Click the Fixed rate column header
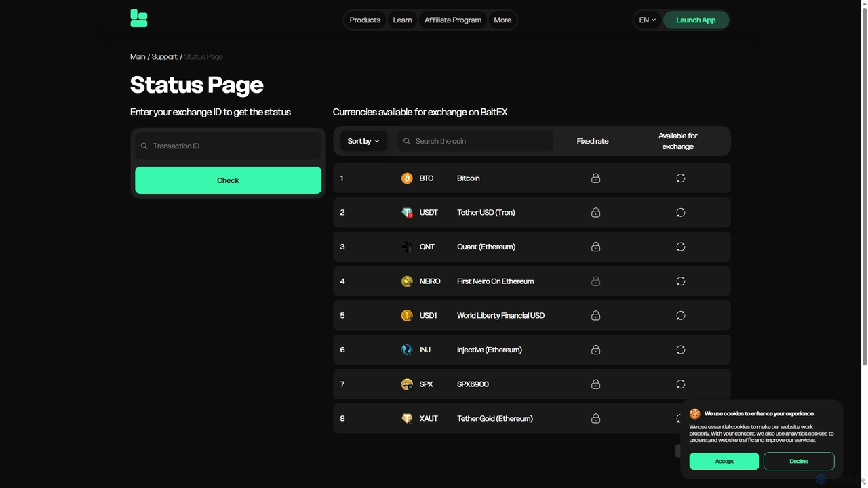868x488 pixels. pos(593,141)
